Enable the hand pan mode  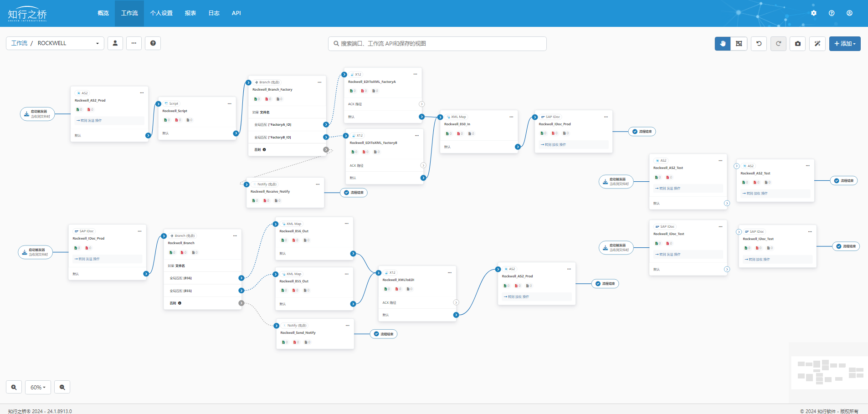click(x=722, y=44)
